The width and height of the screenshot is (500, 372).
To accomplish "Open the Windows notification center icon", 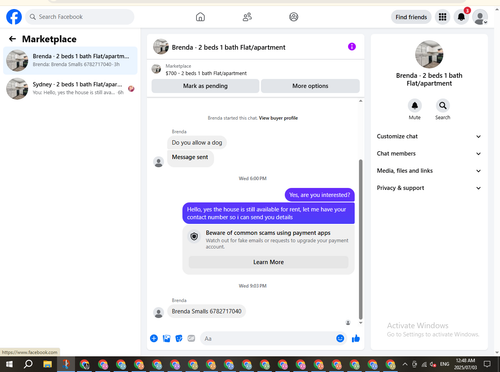I will [487, 364].
